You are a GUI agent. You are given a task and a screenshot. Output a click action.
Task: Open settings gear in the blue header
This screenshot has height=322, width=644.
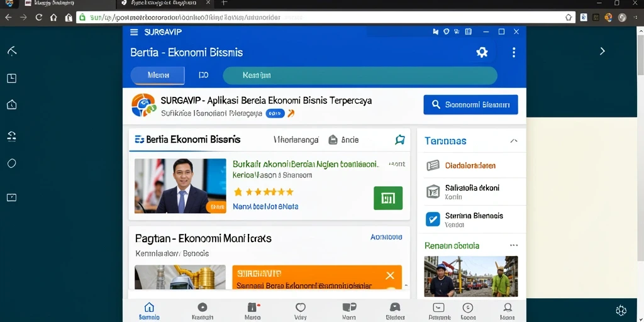tap(482, 52)
